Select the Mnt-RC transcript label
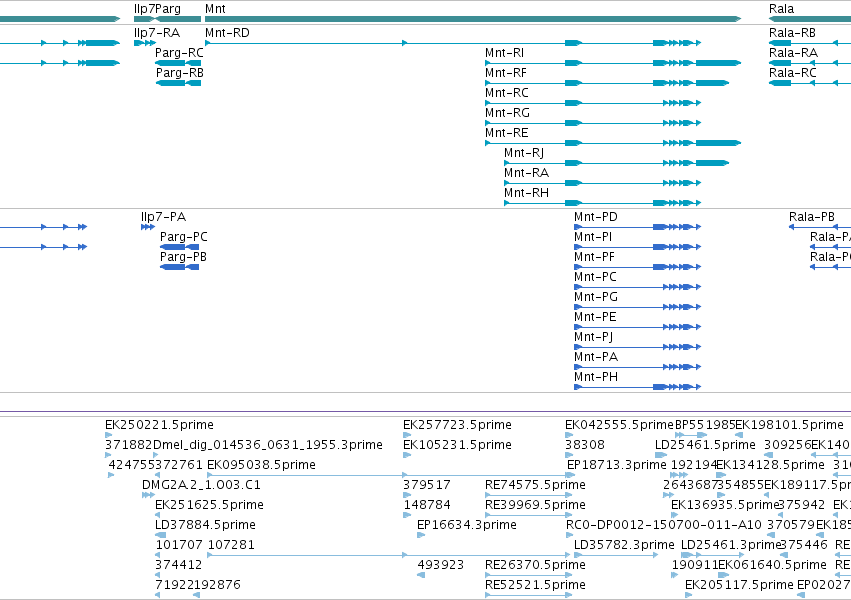This screenshot has width=851, height=600. tap(506, 93)
